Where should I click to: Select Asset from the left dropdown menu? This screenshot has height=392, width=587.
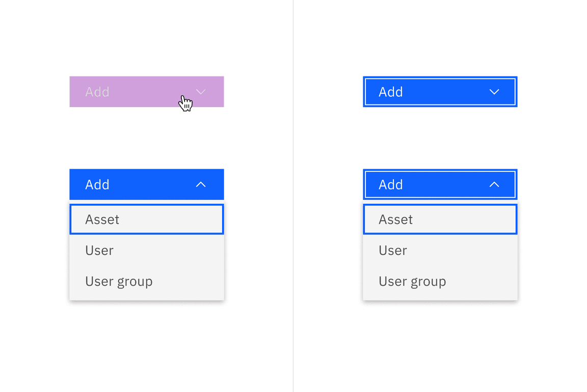pyautogui.click(x=146, y=219)
